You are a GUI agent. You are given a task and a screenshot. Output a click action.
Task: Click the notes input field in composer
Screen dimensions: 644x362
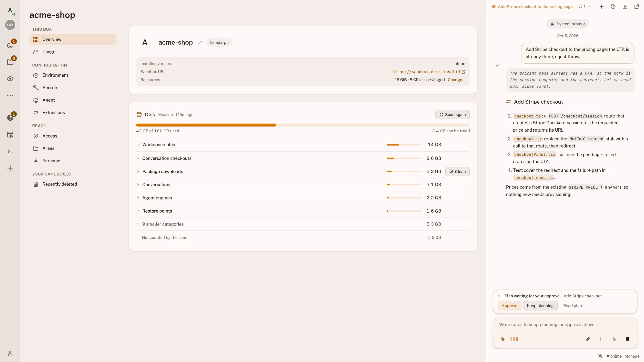(x=565, y=324)
